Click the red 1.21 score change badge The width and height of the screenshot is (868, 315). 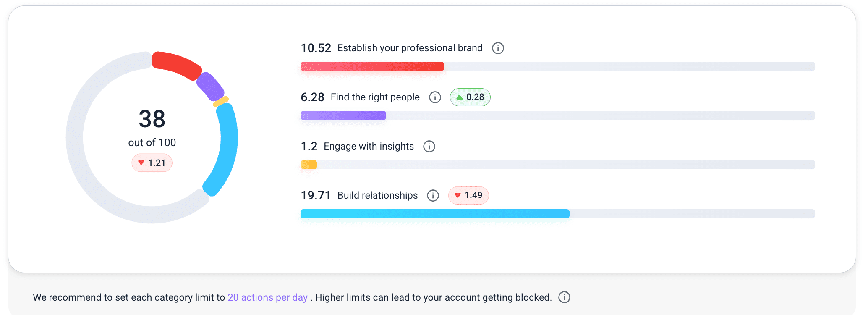152,163
